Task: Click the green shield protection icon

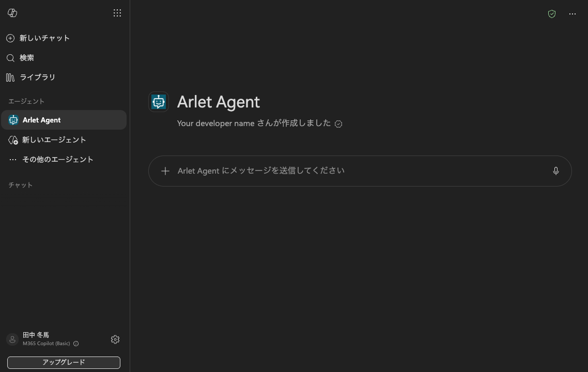Action: 552,14
